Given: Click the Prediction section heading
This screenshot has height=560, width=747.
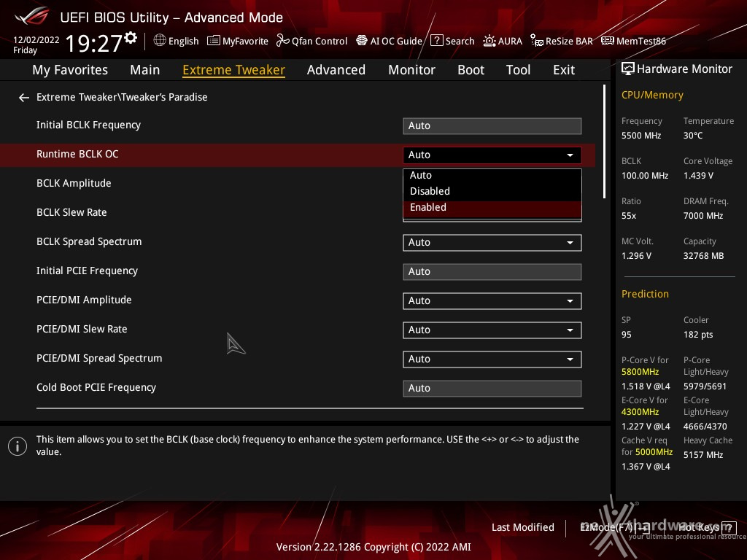Looking at the screenshot, I should click(645, 295).
